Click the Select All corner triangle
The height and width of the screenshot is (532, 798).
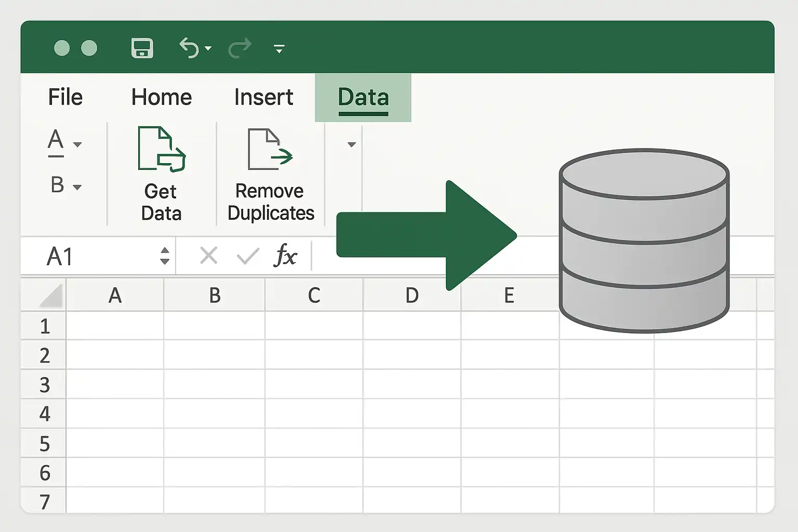(51, 296)
